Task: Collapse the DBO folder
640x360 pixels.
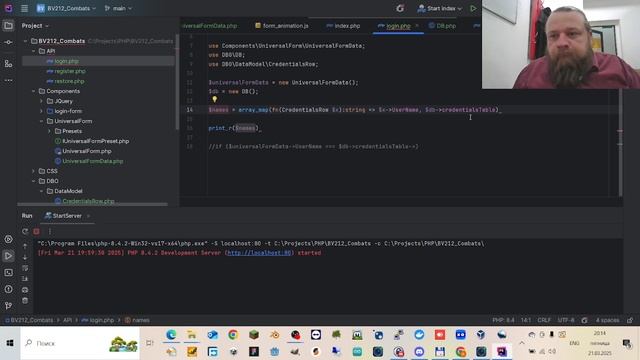Action: pos(33,181)
